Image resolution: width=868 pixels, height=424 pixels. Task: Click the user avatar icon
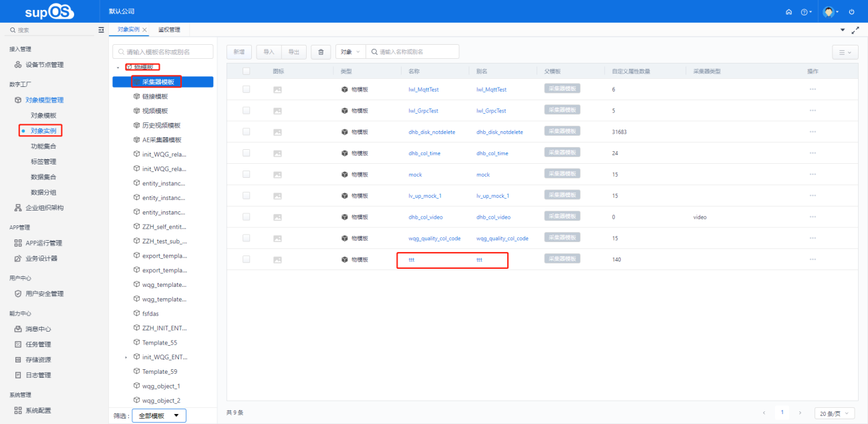[x=829, y=12]
